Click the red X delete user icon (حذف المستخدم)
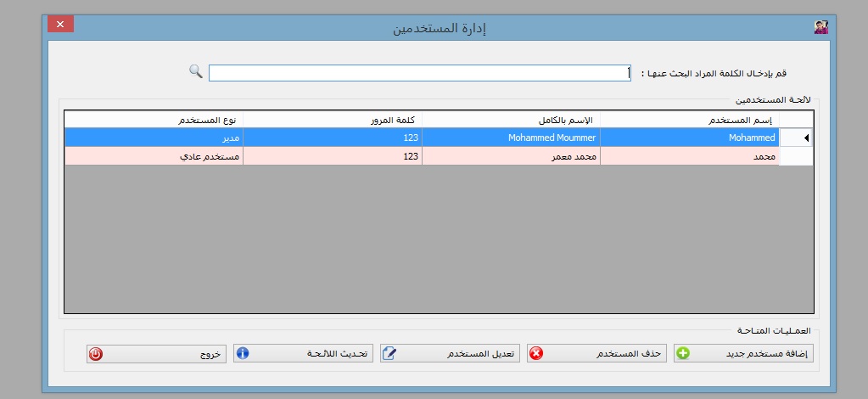The image size is (868, 399). coord(536,354)
